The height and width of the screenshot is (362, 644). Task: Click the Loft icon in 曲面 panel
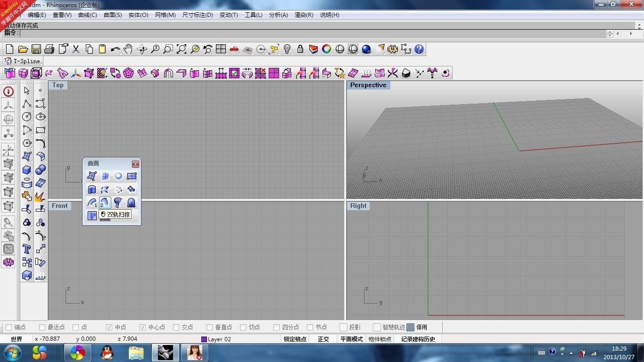click(105, 189)
